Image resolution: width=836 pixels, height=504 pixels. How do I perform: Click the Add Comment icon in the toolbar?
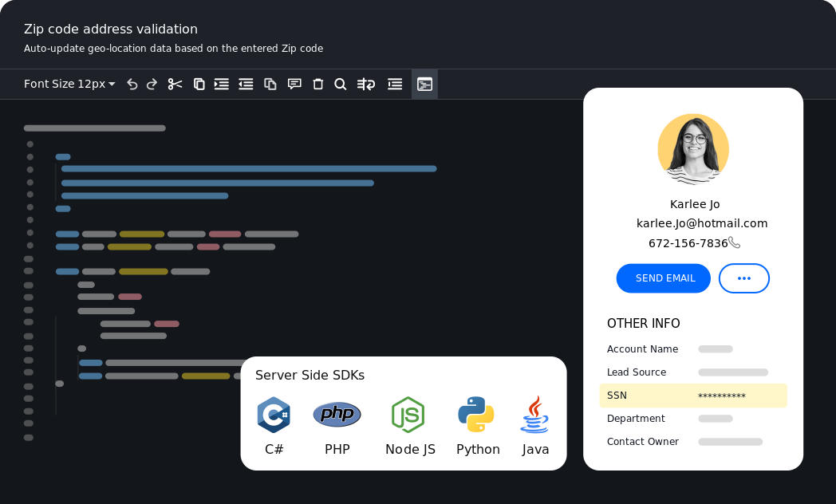pos(294,84)
